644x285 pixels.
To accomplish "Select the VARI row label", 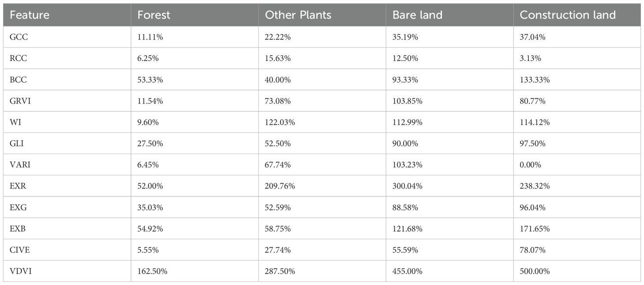I will (19, 165).
